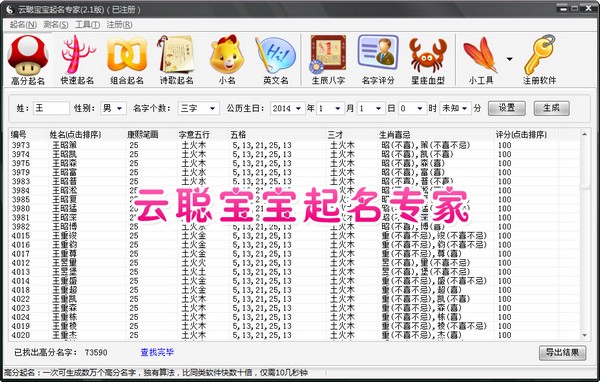Image resolution: width=600 pixels, height=382 pixels.
Task: Click the 字意五行 column header
Action: click(194, 135)
